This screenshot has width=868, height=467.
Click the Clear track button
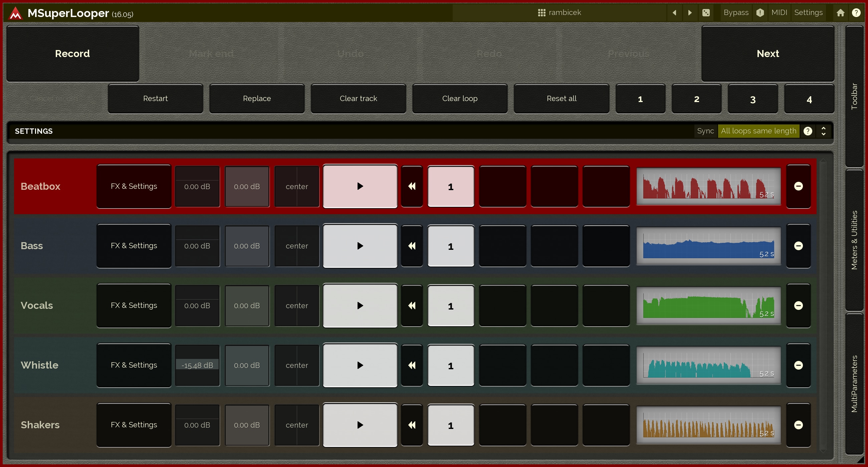tap(358, 99)
